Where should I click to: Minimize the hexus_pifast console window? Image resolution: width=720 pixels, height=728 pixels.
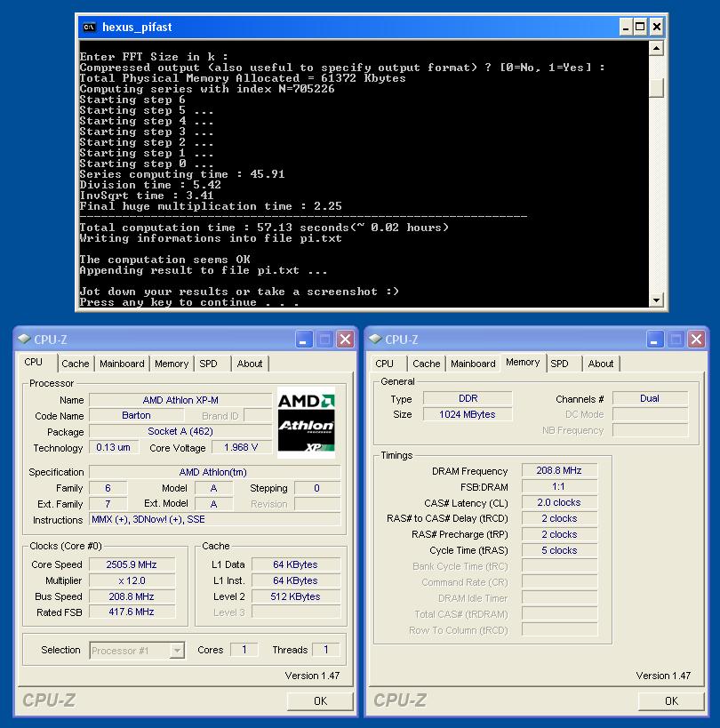point(626,28)
